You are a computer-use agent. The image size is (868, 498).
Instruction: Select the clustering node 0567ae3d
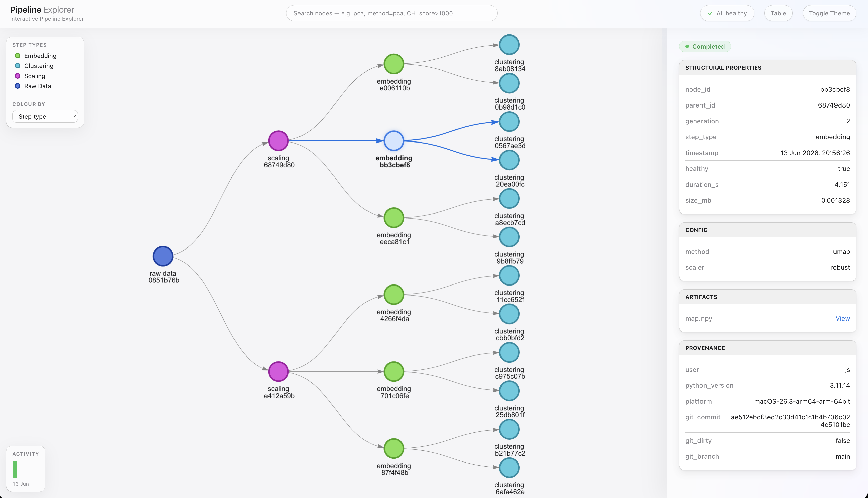(x=509, y=122)
